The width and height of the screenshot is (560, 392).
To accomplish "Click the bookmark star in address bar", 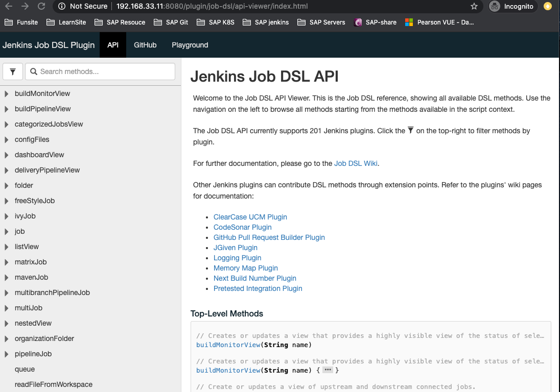I will [474, 7].
